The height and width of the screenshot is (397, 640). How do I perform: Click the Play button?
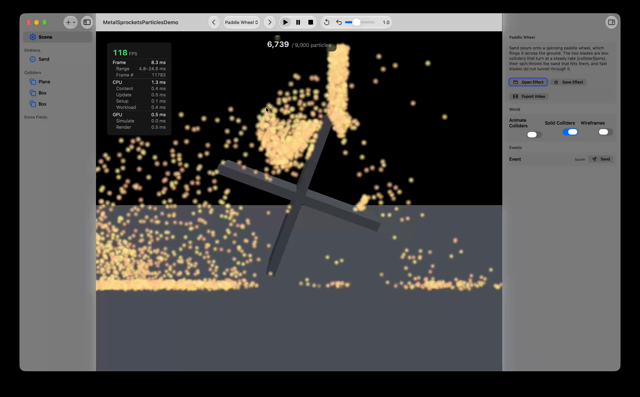point(285,22)
